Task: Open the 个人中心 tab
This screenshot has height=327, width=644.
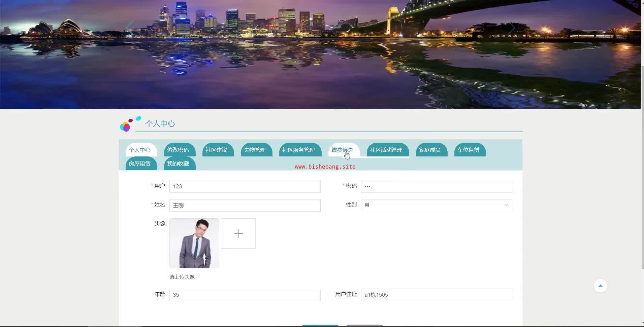Action: (141, 150)
